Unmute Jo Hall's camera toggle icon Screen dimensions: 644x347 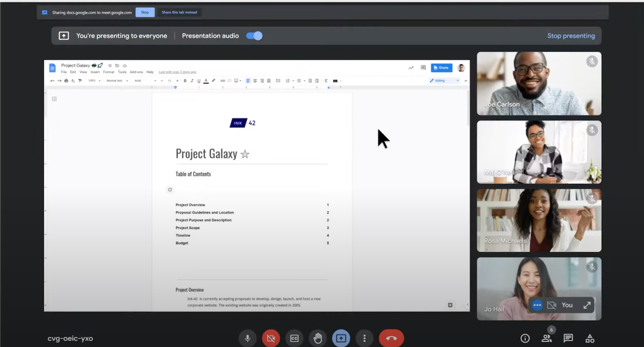coord(551,305)
